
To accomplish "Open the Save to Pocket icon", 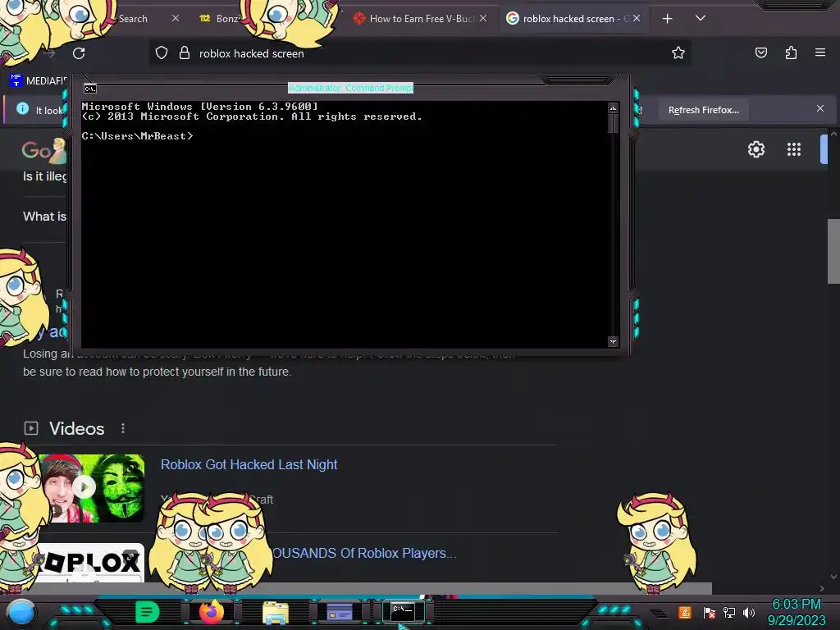I will 760,52.
